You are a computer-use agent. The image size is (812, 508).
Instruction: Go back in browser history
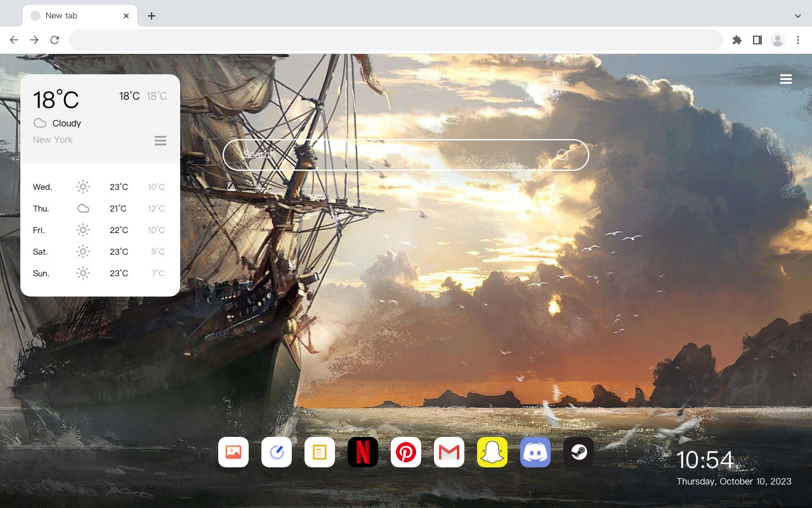[14, 40]
